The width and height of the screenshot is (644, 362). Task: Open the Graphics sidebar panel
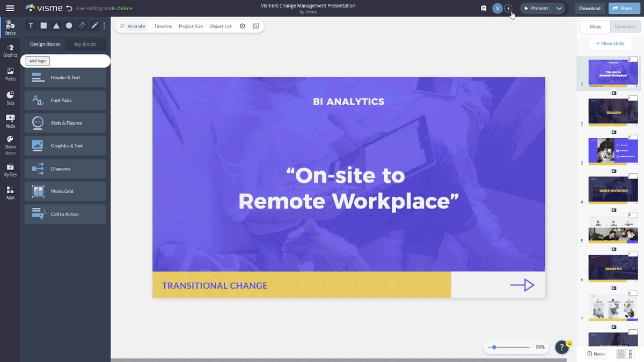coord(10,50)
